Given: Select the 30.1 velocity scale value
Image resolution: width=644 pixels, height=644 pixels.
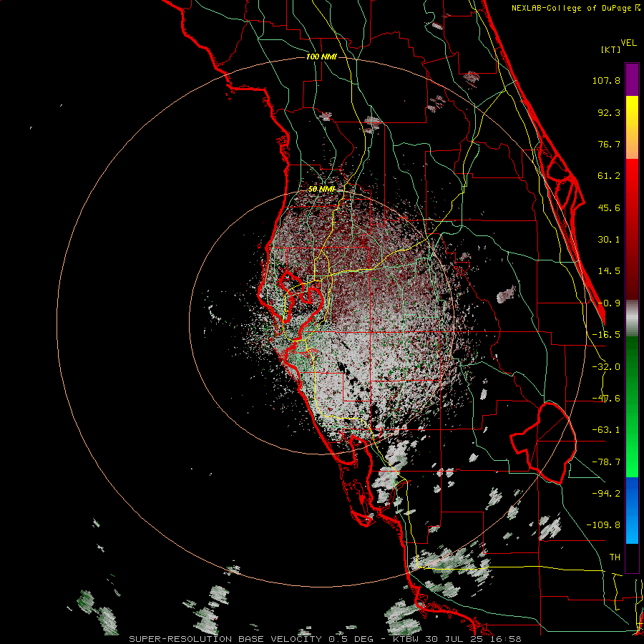Looking at the screenshot, I should coord(609,240).
